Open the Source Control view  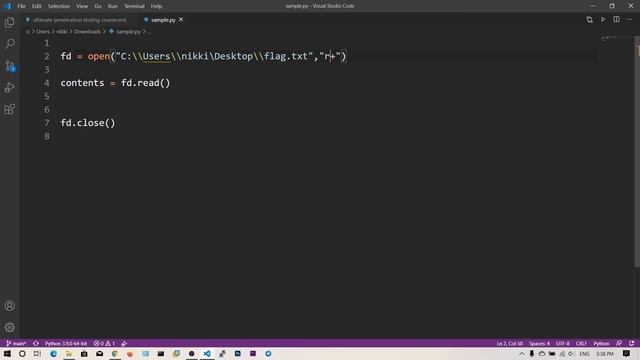[10, 66]
